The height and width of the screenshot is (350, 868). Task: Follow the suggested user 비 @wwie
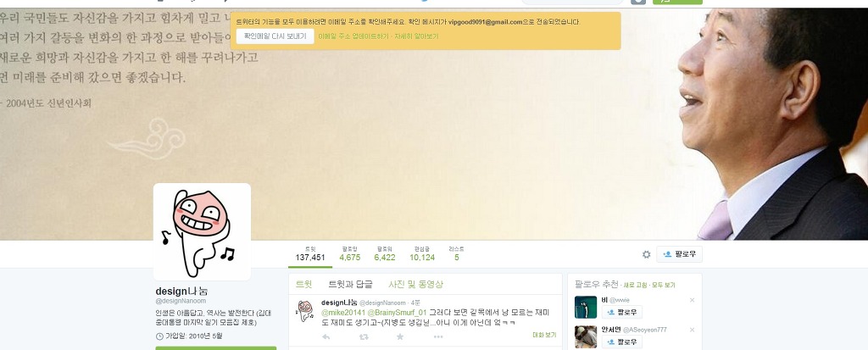(621, 313)
